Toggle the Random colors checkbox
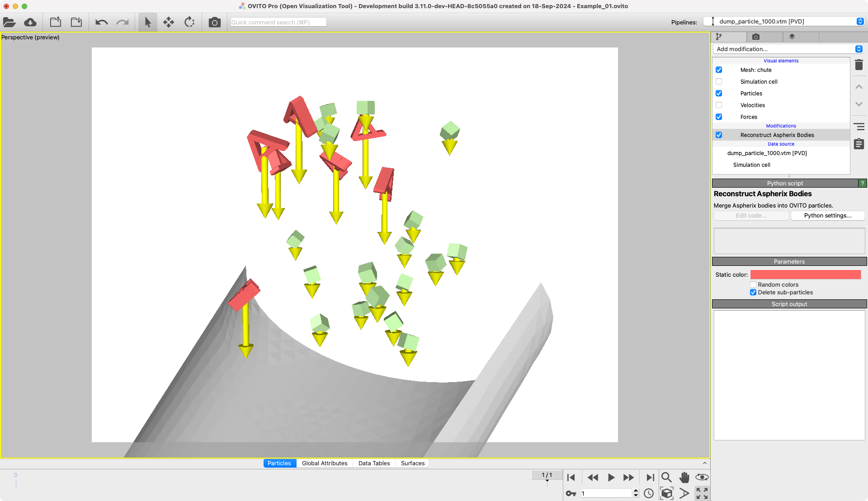The height and width of the screenshot is (501, 868). (753, 284)
